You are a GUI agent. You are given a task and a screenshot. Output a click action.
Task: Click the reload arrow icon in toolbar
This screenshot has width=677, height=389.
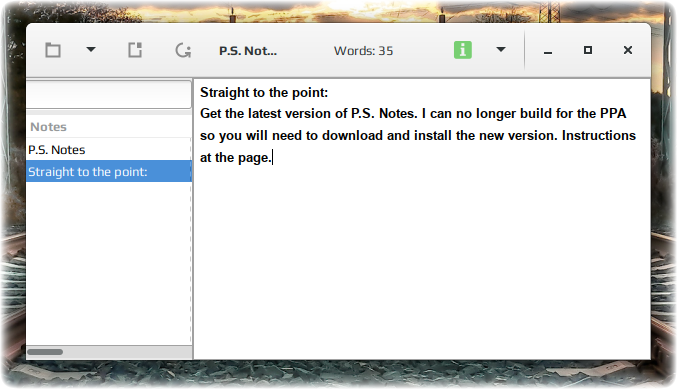(x=183, y=51)
